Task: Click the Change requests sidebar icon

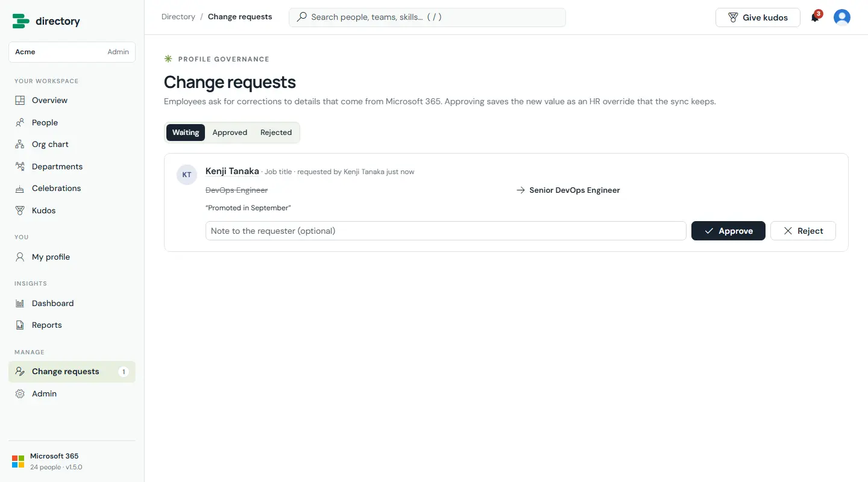Action: coord(20,372)
